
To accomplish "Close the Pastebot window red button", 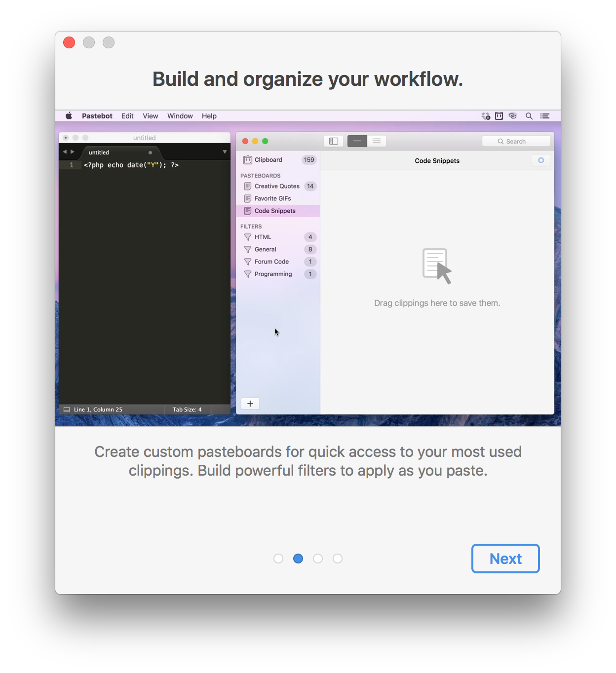I will point(245,141).
